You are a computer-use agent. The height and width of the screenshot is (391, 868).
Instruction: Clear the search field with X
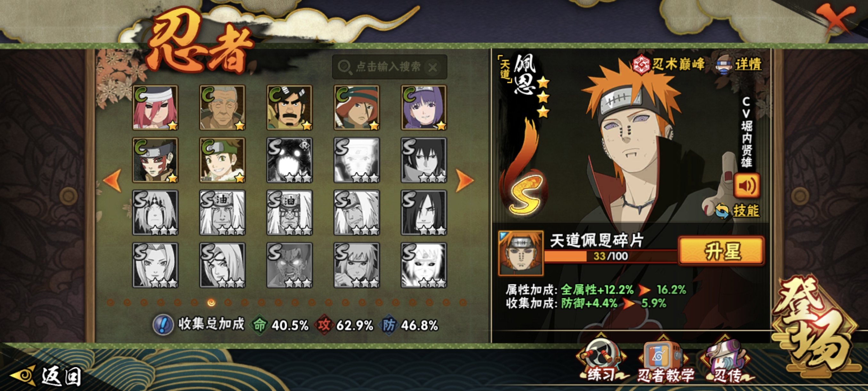tap(433, 68)
